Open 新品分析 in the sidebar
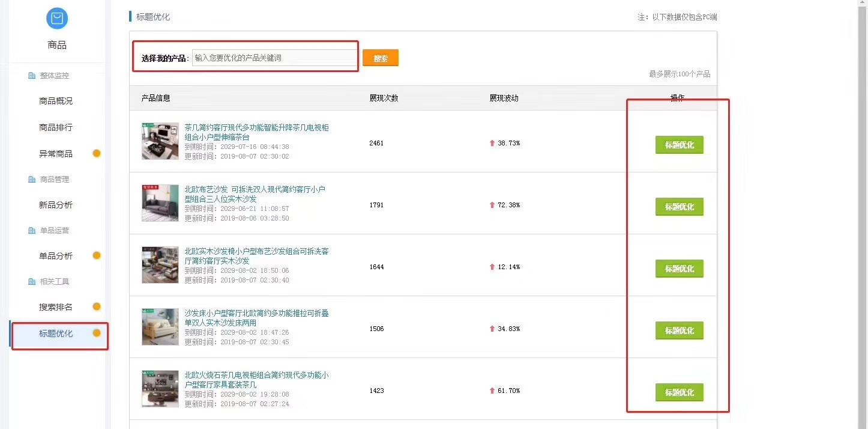 pyautogui.click(x=56, y=205)
